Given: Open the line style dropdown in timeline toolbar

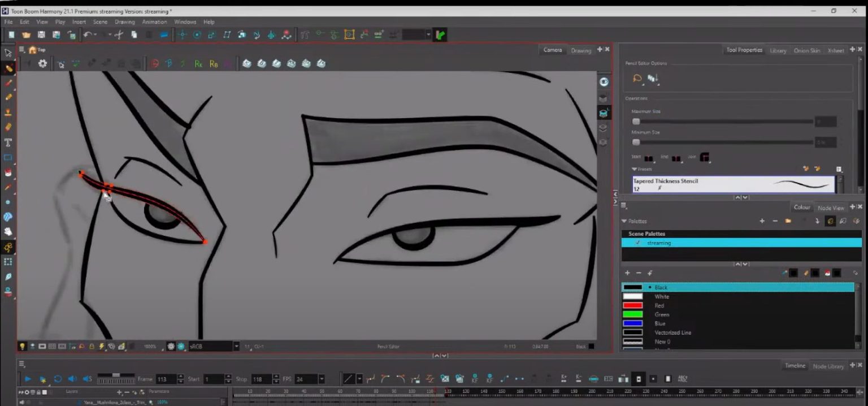Looking at the screenshot, I should coord(358,379).
